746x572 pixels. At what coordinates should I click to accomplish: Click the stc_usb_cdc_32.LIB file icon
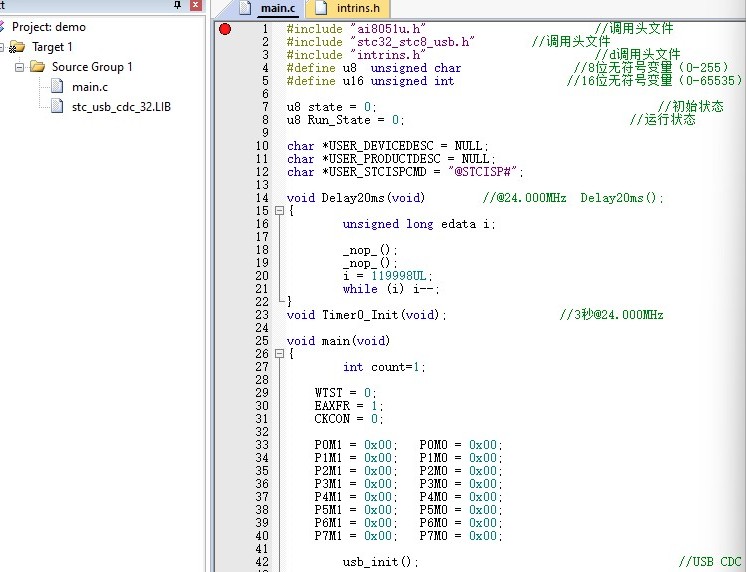coord(58,107)
